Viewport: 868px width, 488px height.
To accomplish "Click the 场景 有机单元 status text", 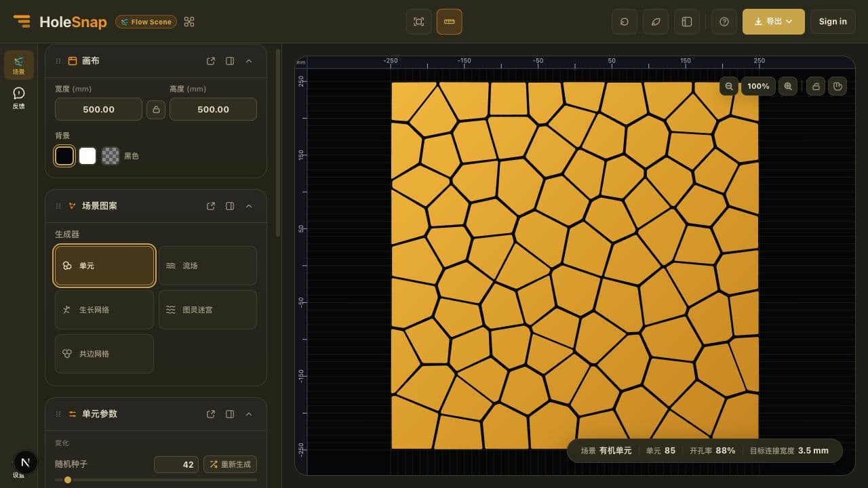I will click(606, 451).
